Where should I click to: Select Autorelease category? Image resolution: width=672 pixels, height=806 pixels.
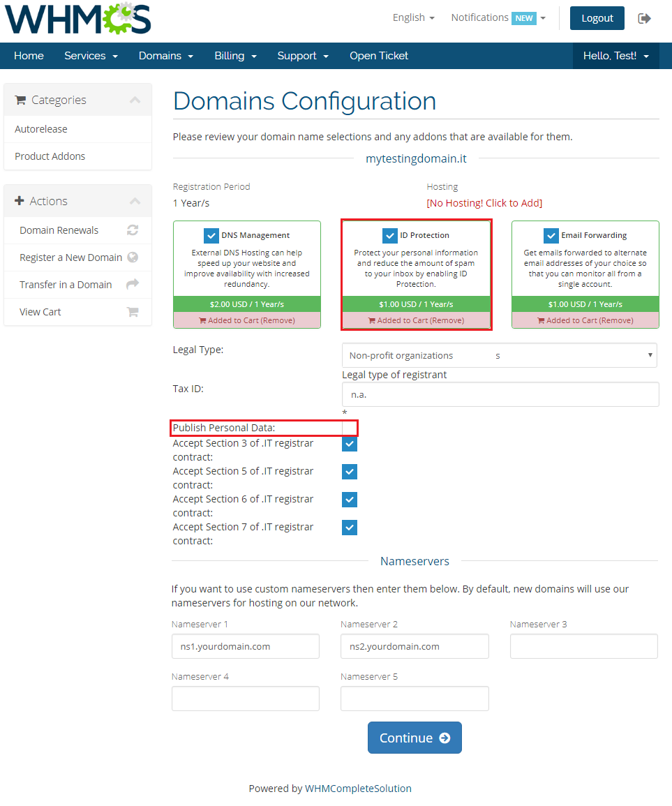point(77,129)
